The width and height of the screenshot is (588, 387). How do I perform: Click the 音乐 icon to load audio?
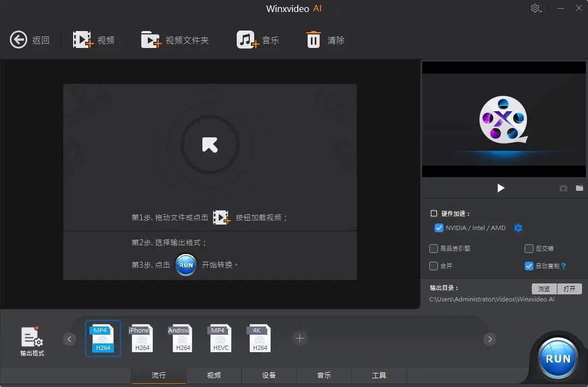pyautogui.click(x=248, y=39)
